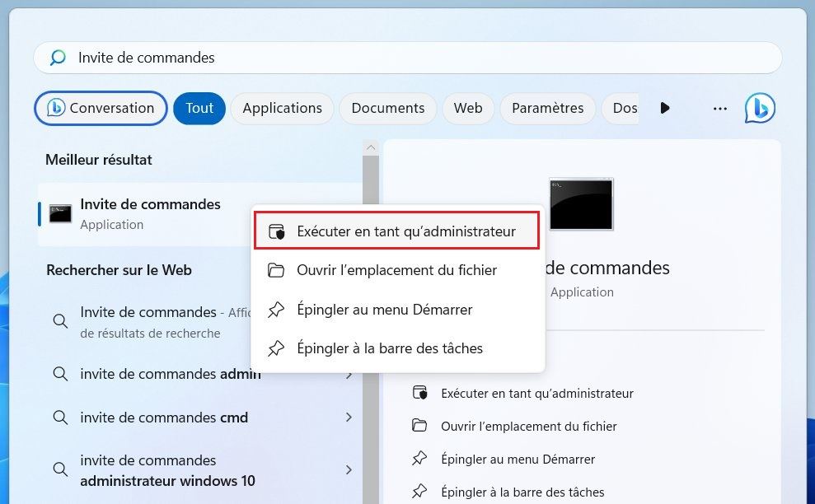Choose Épingler à la barre des tâches in context menu

(x=396, y=348)
